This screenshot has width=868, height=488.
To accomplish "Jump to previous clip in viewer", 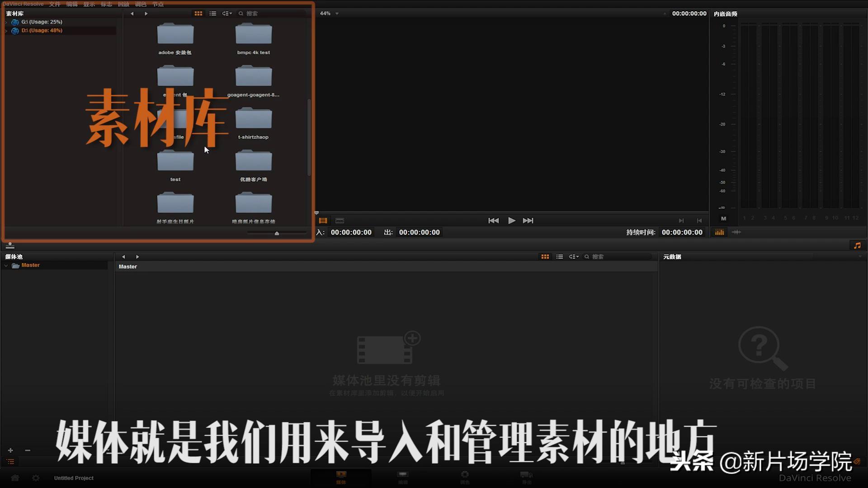I will 493,221.
